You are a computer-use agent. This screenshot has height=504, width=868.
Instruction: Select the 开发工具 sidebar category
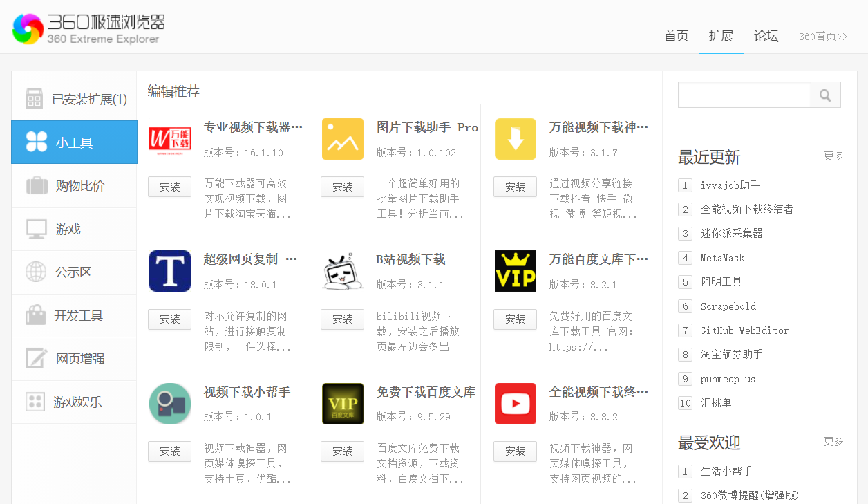click(74, 316)
